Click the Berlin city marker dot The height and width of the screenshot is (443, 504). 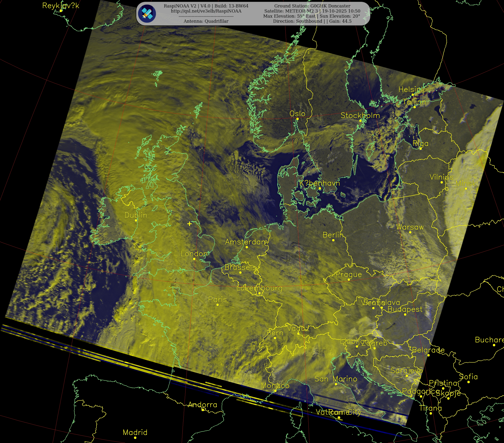point(333,240)
